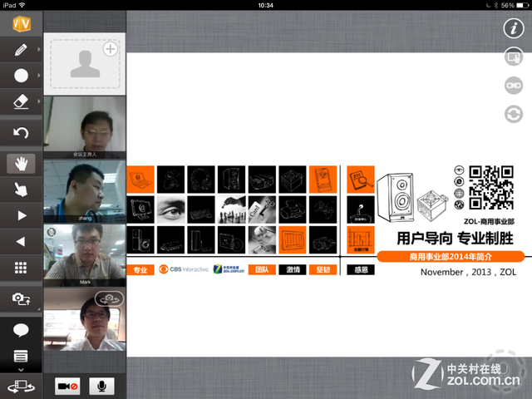Tap the 用户导向 专业制胜 title text
Viewport: 532px width, 399px height.
[455, 239]
